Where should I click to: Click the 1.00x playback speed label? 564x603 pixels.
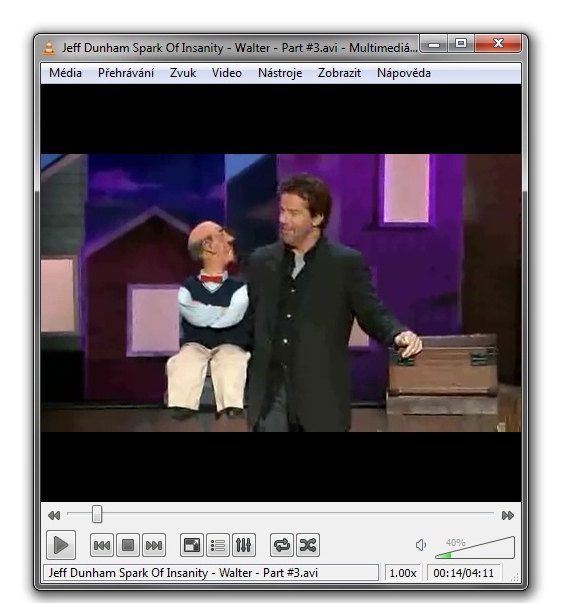(403, 573)
